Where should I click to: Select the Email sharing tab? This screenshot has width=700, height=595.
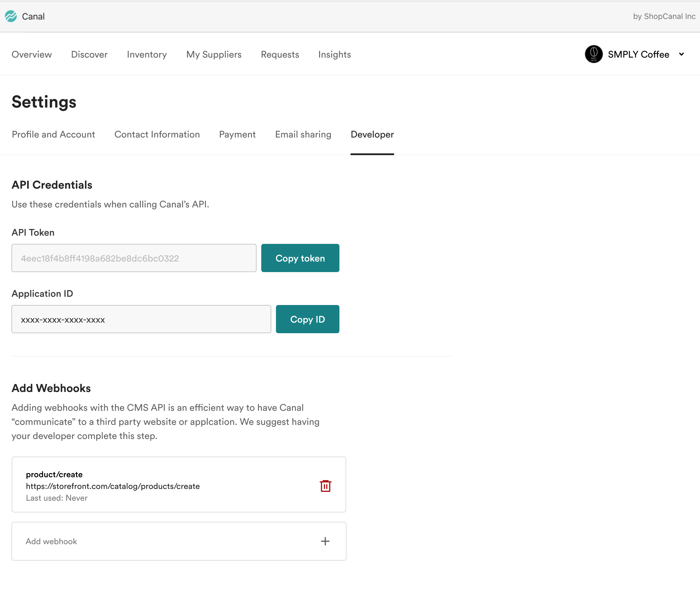point(303,135)
